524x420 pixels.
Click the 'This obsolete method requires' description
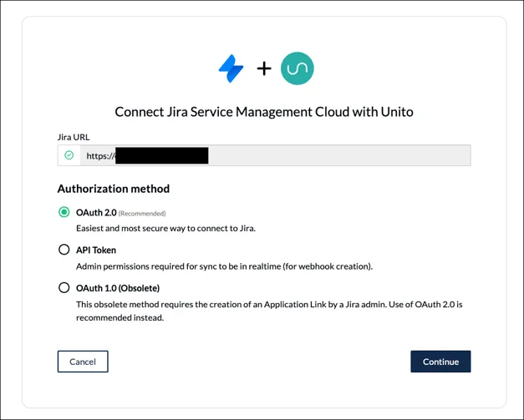pos(269,311)
